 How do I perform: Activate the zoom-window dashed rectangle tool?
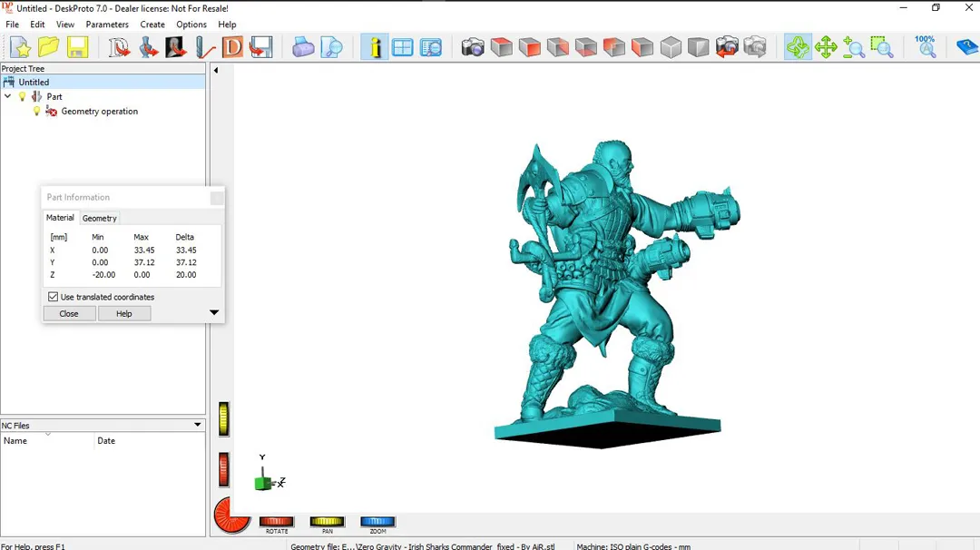tap(882, 47)
